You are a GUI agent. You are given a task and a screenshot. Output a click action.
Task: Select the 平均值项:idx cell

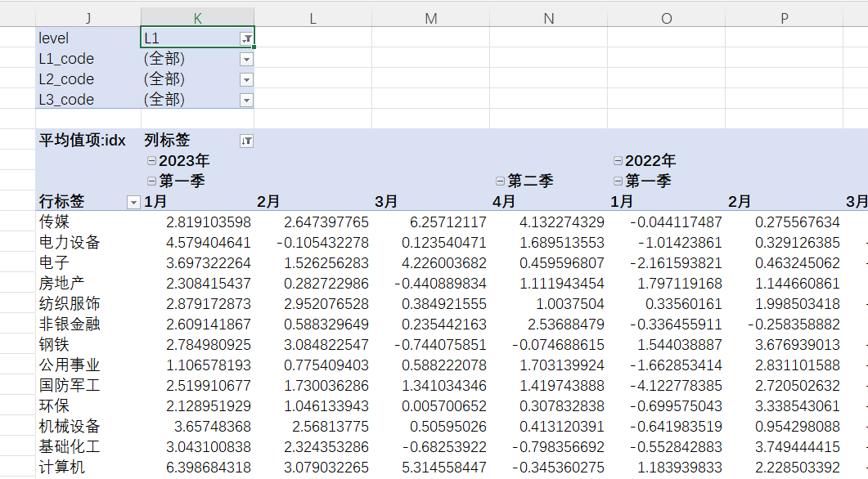tap(88, 140)
